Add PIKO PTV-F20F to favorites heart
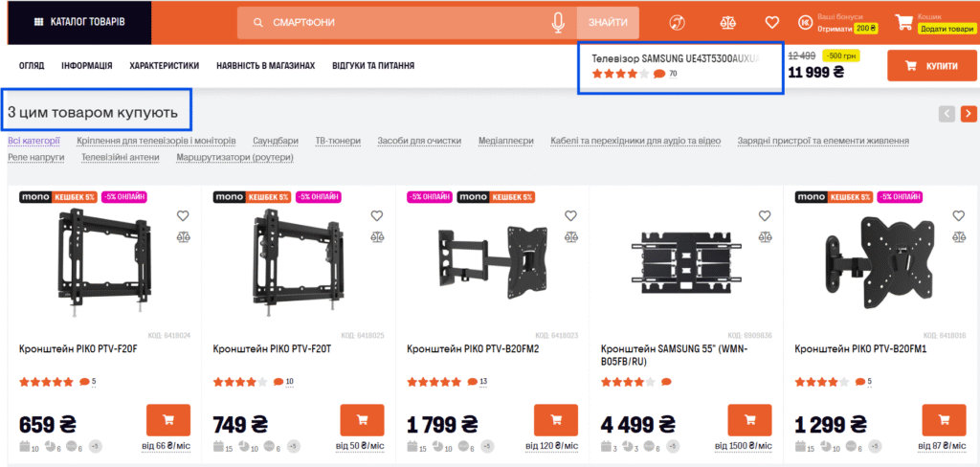The height and width of the screenshot is (467, 980). click(184, 215)
